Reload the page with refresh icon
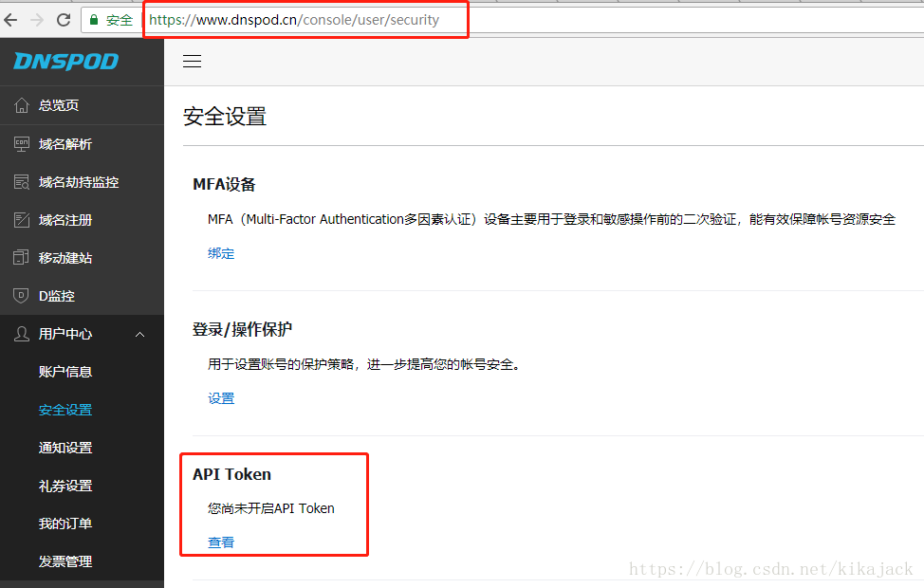Image resolution: width=924 pixels, height=588 pixels. (63, 20)
